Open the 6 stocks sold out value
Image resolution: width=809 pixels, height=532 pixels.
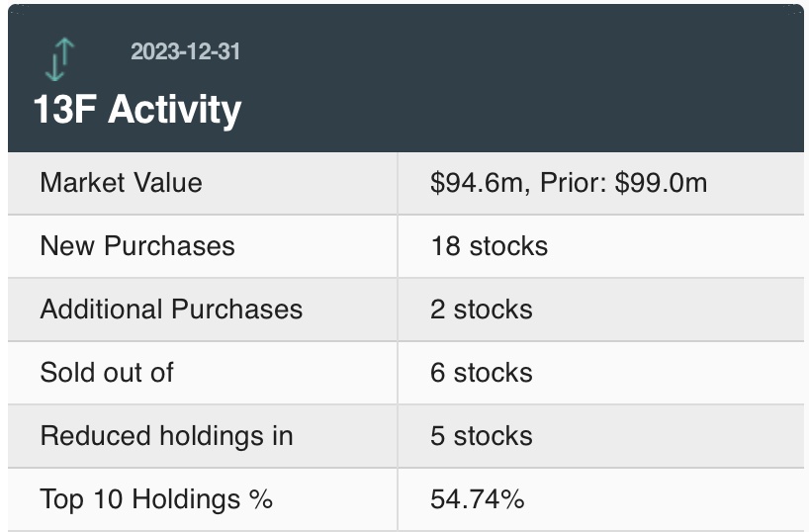[481, 373]
